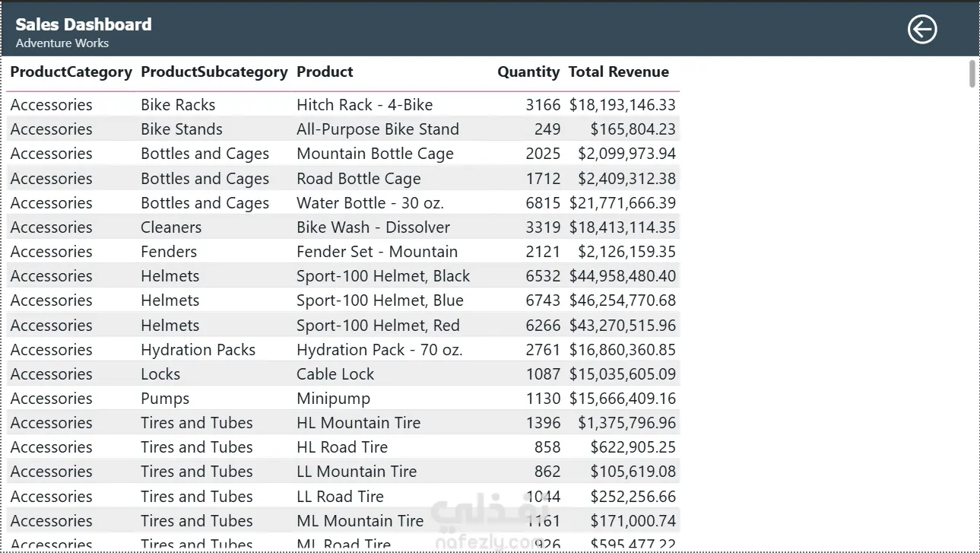
Task: Sort table by Quantity header
Action: pyautogui.click(x=528, y=72)
